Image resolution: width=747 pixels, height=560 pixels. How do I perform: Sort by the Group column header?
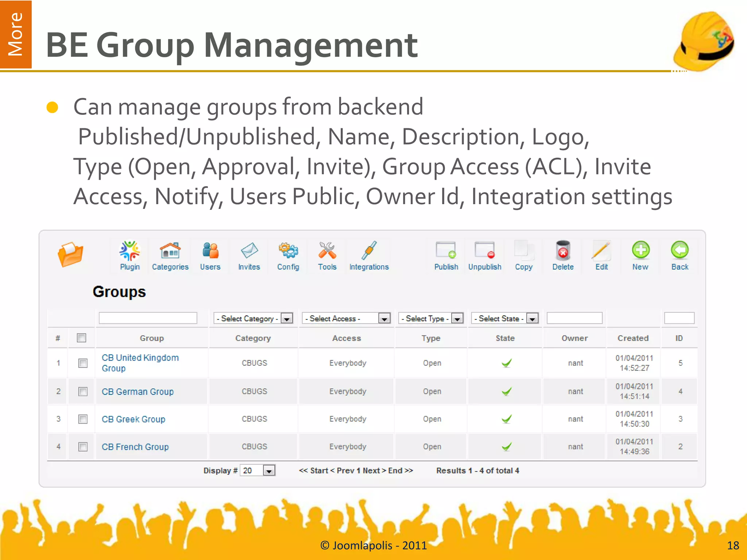(x=152, y=338)
